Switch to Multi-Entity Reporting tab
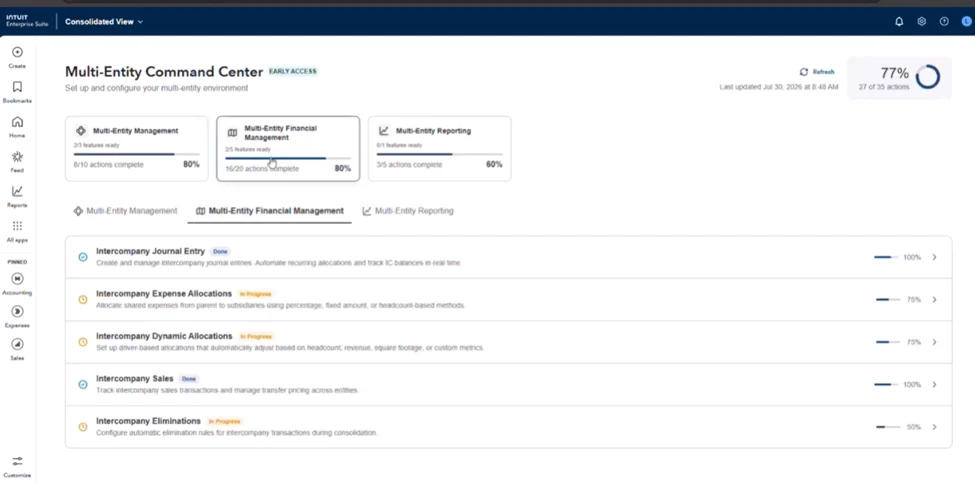This screenshot has height=484, width=975. point(408,211)
